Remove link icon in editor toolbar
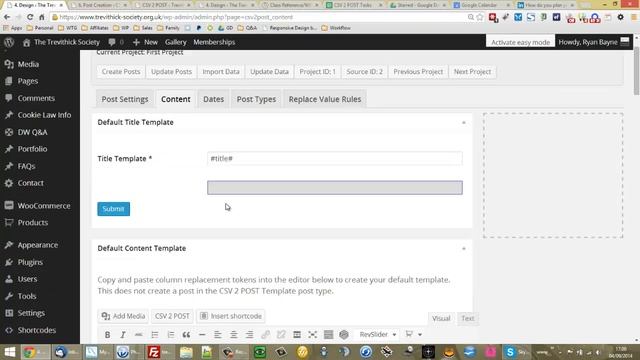The height and width of the screenshot is (360, 640). coord(281,335)
